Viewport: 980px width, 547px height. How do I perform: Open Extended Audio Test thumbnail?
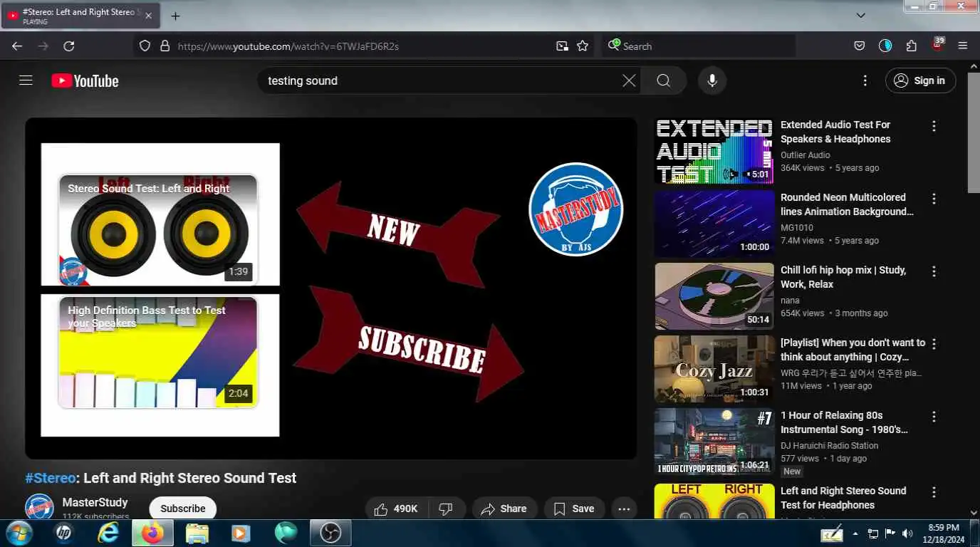pos(714,151)
